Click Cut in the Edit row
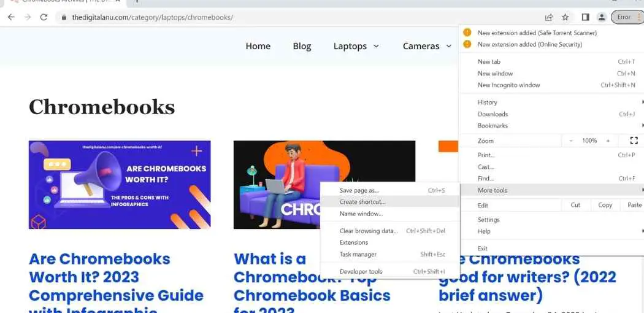The image size is (644, 313). pyautogui.click(x=575, y=205)
